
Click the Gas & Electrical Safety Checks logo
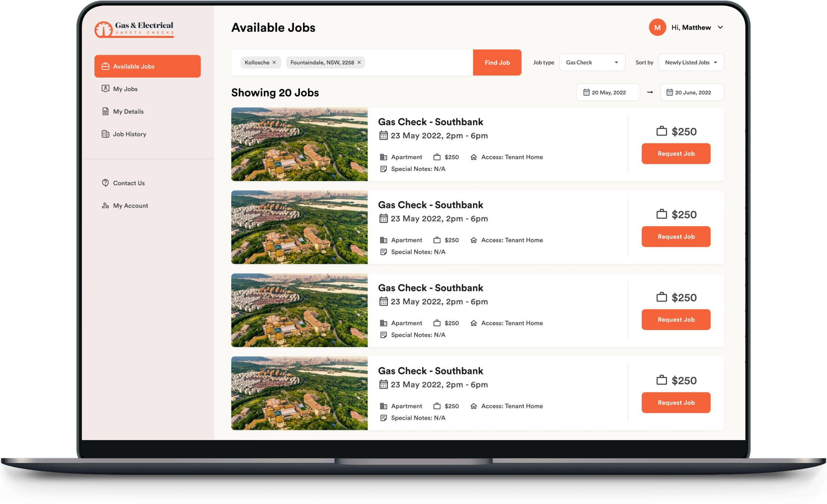click(134, 29)
